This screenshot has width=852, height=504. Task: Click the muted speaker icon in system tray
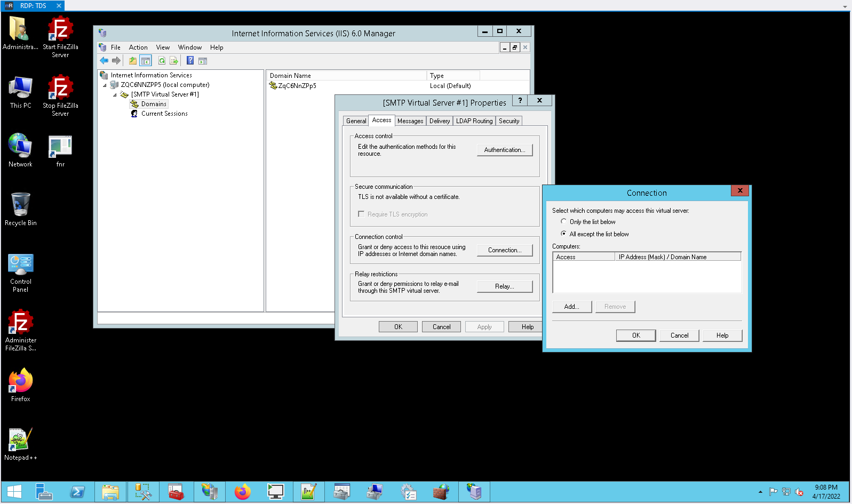coord(799,492)
